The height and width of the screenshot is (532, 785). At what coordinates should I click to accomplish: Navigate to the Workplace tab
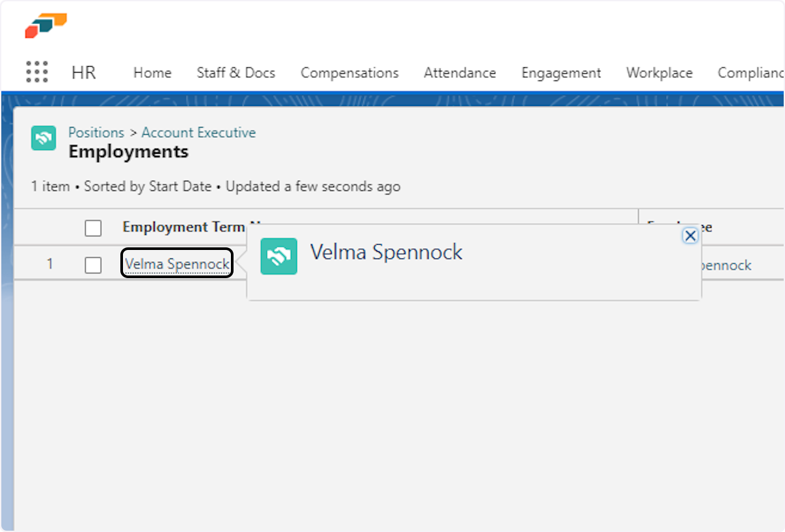659,73
